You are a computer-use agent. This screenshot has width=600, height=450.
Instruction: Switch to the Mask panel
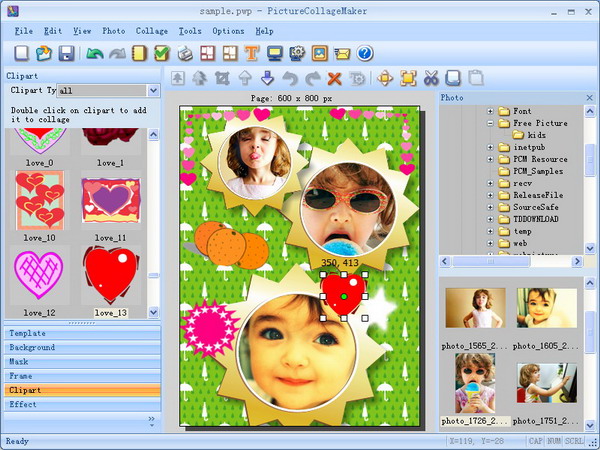tap(82, 362)
